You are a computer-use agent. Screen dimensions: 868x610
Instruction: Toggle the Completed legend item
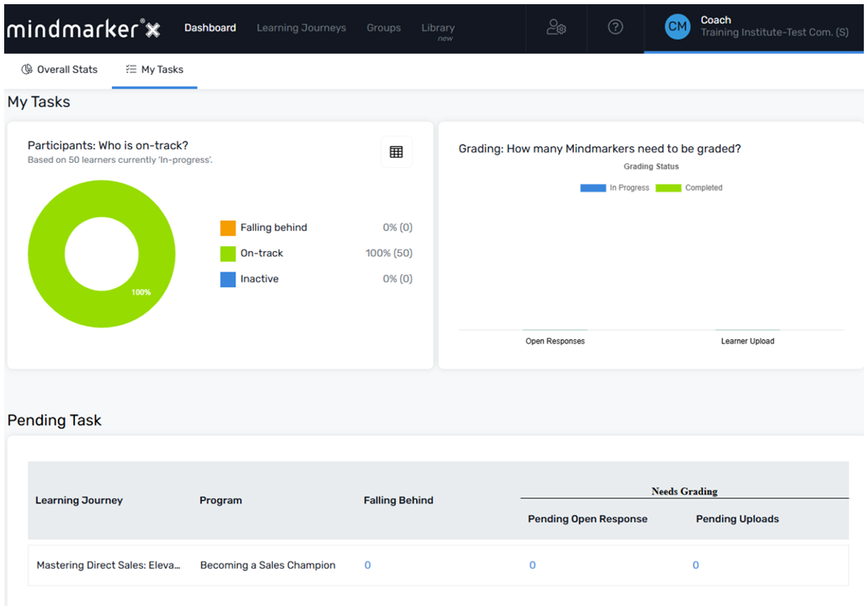(x=689, y=187)
